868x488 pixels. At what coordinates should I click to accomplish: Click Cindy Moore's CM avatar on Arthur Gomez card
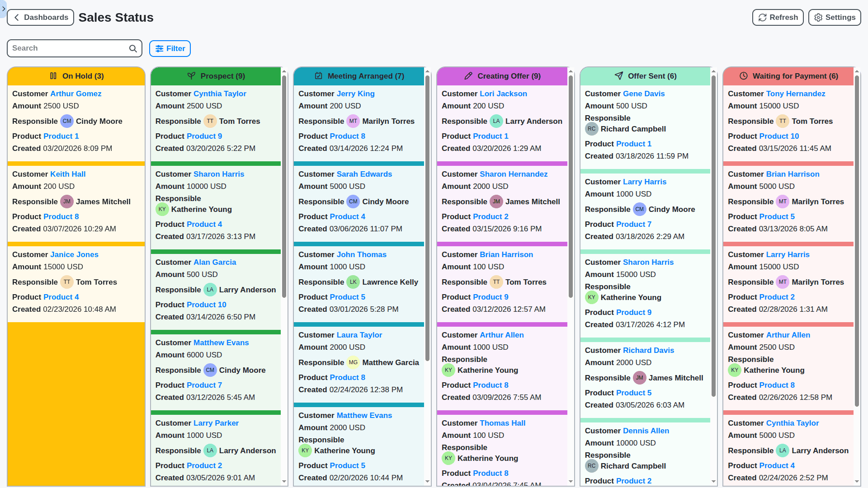[67, 121]
